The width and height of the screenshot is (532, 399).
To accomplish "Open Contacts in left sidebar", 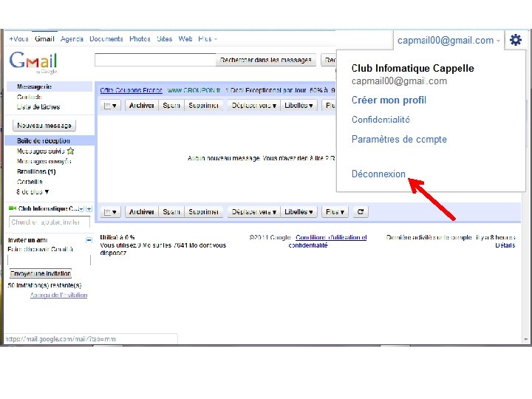I will click(29, 97).
